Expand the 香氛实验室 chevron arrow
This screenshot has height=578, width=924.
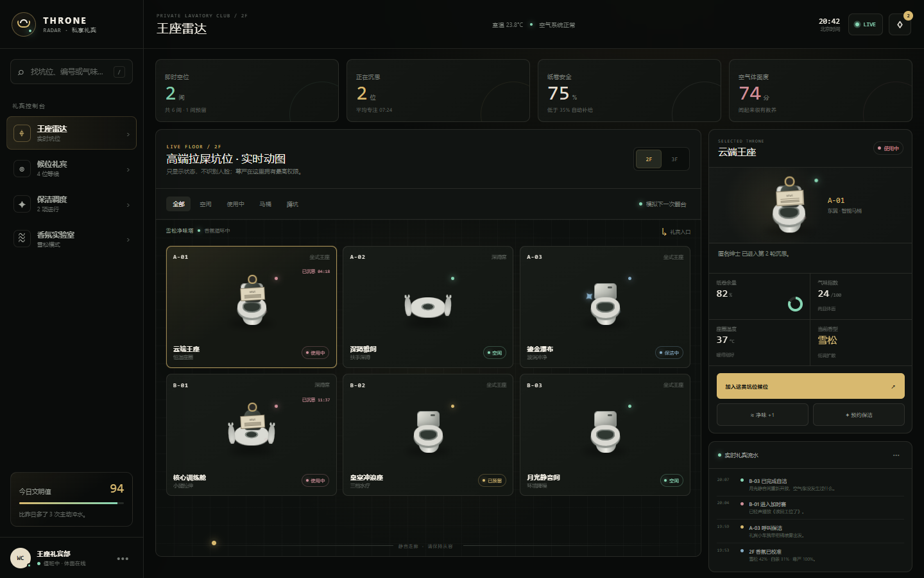coord(128,240)
